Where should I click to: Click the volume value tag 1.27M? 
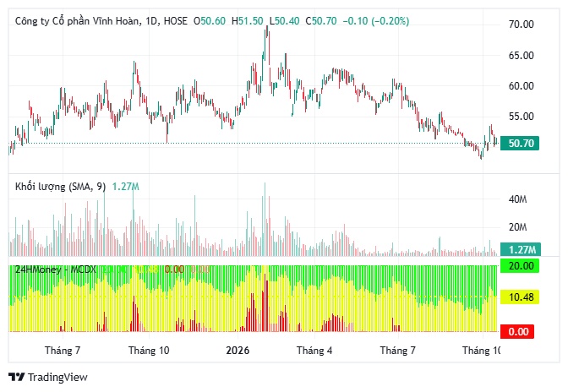point(521,249)
